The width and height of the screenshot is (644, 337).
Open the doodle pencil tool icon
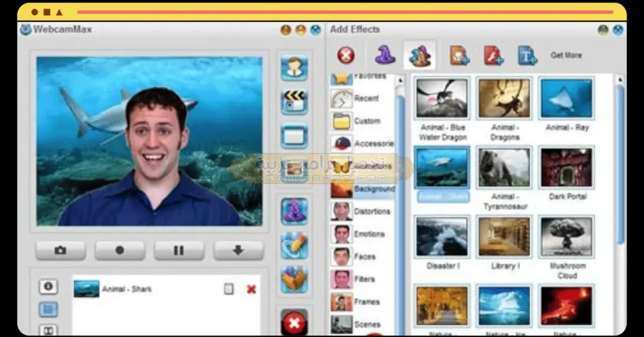click(x=294, y=245)
